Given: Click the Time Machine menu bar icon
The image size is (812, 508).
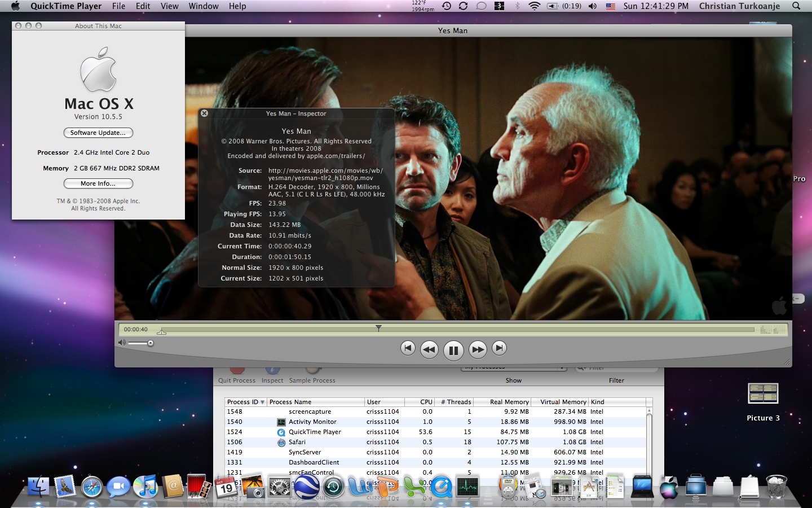Looking at the screenshot, I should pos(446,6).
